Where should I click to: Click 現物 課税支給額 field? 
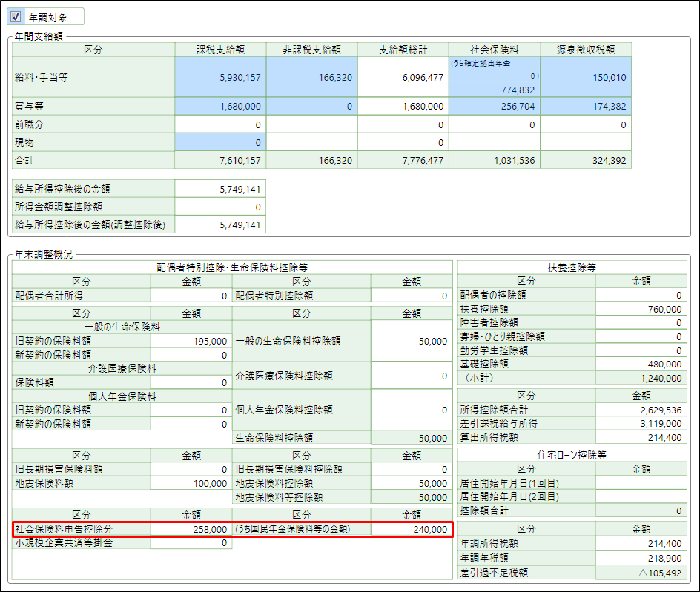[220, 142]
